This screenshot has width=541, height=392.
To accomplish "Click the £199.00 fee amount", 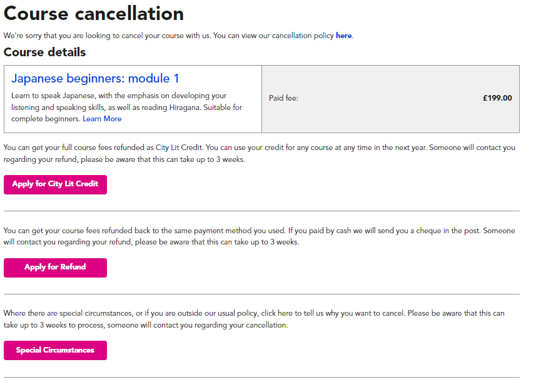I will [497, 98].
